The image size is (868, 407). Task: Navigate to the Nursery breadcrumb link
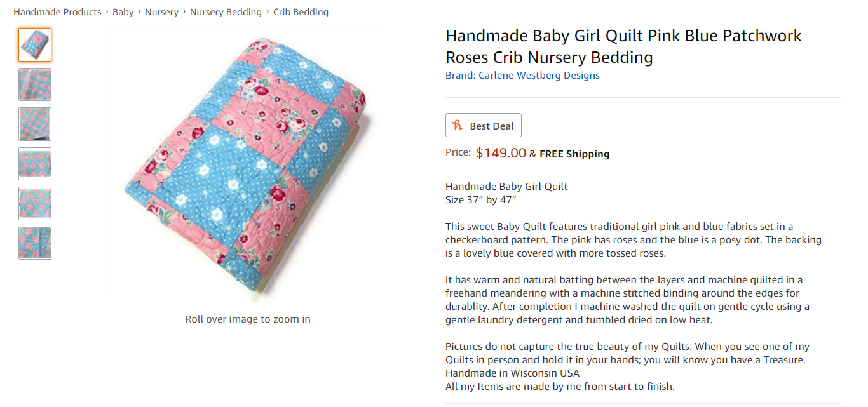(161, 12)
